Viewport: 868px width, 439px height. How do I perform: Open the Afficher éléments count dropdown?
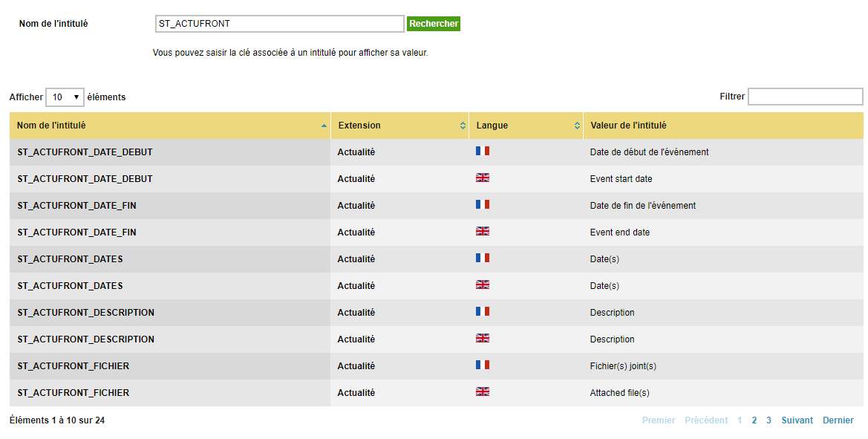tap(65, 97)
